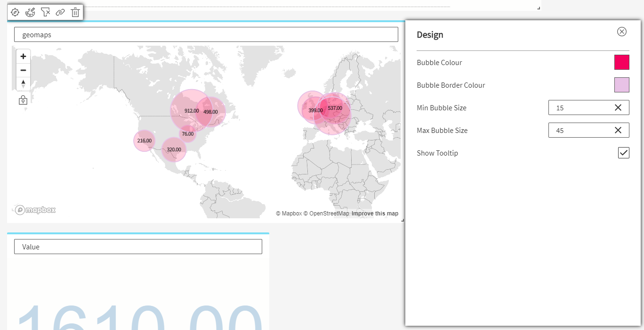Click the chain link icon
This screenshot has height=330, width=644.
(x=60, y=12)
